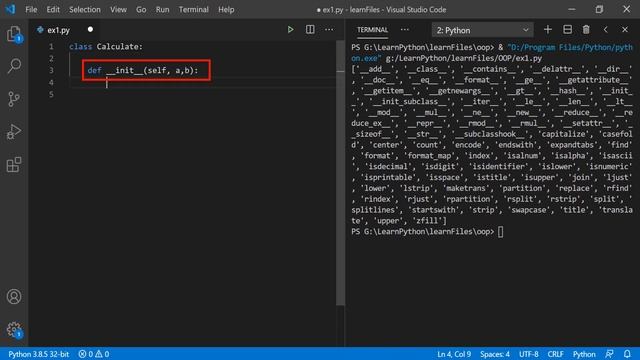Screen dimensions: 640x360
Task: Create a new terminal with plus icon
Action: [548, 29]
